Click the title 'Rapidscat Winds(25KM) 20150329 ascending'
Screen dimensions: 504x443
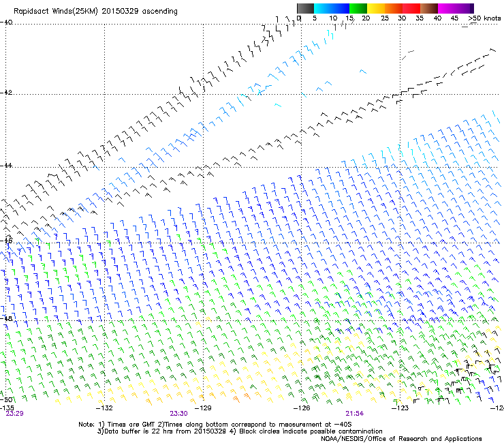click(95, 12)
